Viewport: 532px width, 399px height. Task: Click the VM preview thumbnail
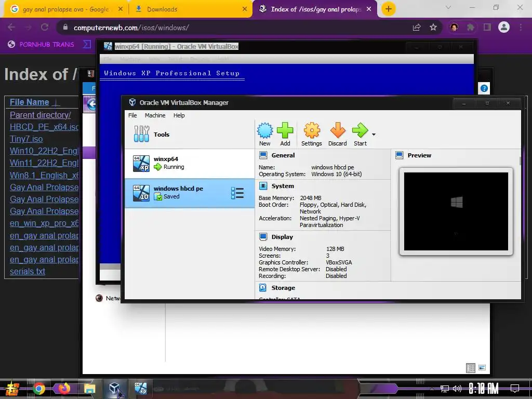(x=456, y=211)
